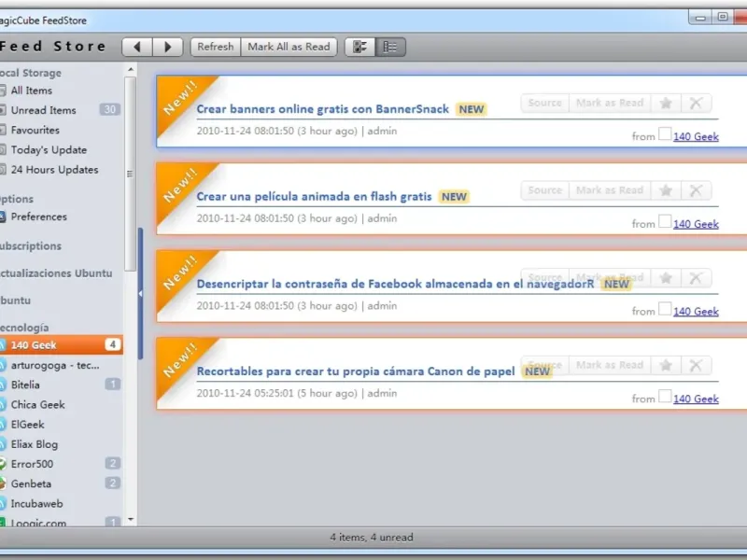Select the 140 Geek feed

[61, 344]
